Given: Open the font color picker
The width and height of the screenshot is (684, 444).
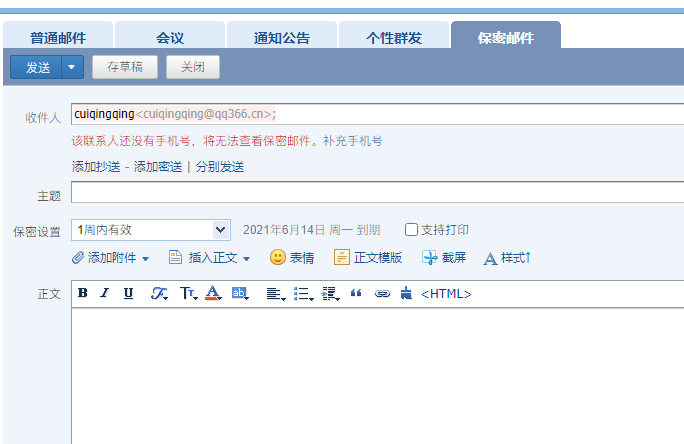Looking at the screenshot, I should pyautogui.click(x=213, y=293).
